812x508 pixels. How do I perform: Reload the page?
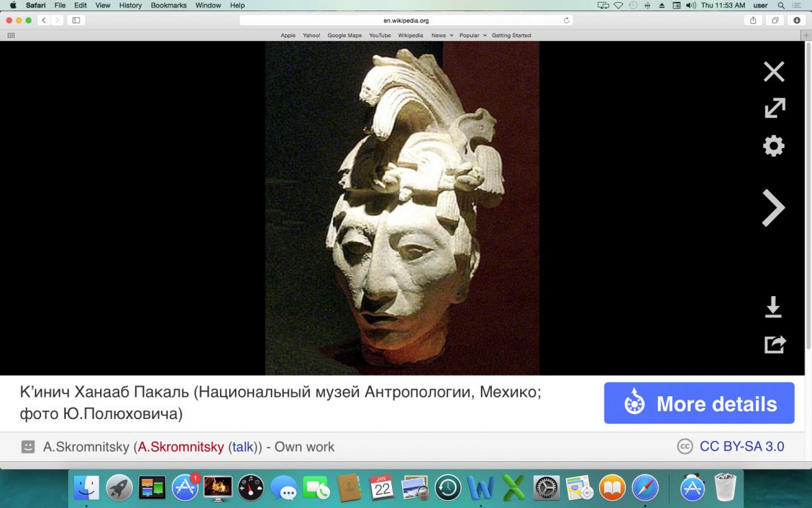(567, 20)
